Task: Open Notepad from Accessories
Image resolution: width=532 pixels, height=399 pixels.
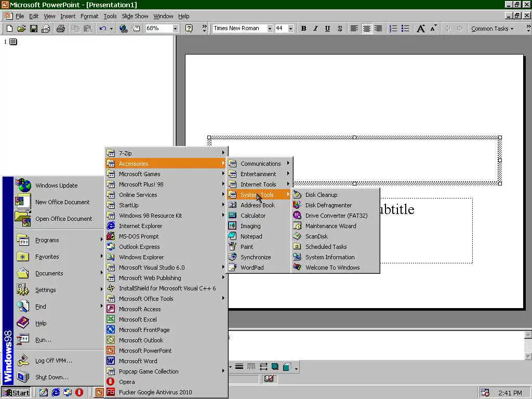Action: (259, 236)
